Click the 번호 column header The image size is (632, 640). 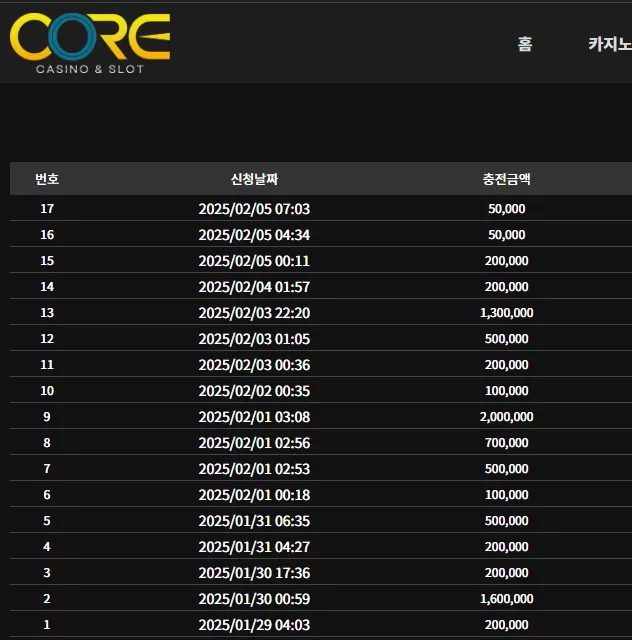point(47,179)
